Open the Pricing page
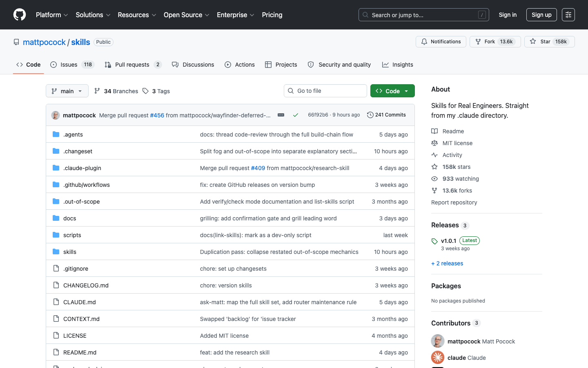 272,15
